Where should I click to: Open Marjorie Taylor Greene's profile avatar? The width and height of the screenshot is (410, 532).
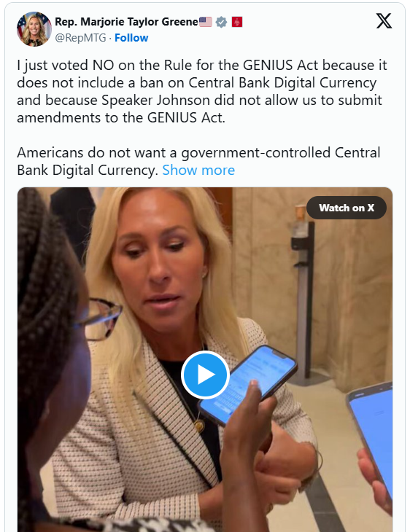(34, 29)
